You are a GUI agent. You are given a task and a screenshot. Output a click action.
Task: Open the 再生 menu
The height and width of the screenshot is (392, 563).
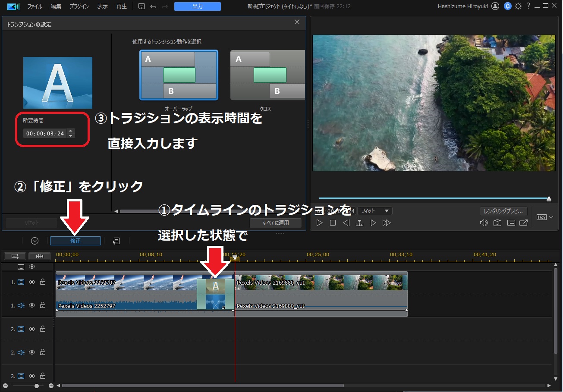[x=122, y=6]
